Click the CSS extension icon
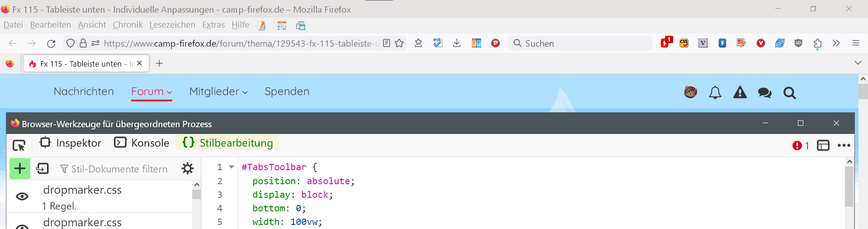 click(684, 43)
